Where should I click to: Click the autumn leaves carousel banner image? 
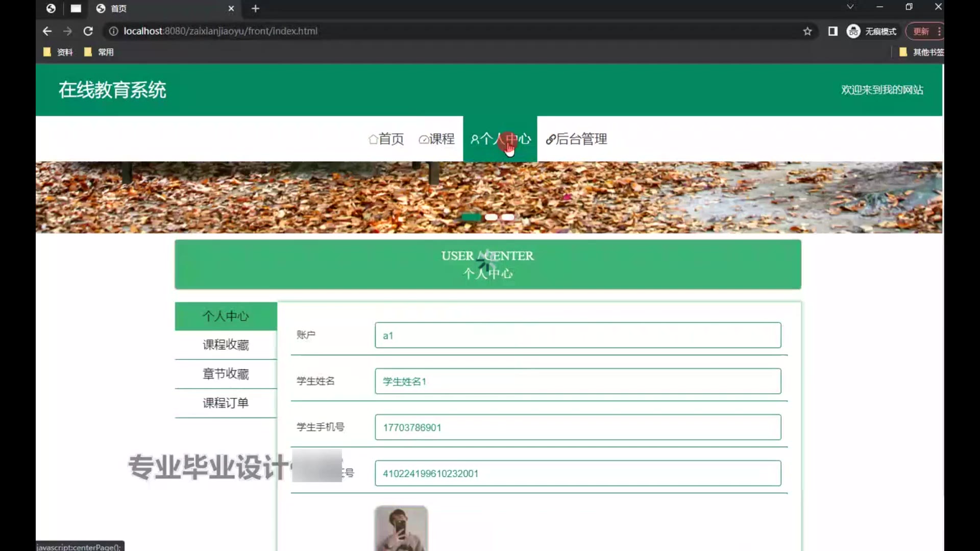pyautogui.click(x=489, y=197)
